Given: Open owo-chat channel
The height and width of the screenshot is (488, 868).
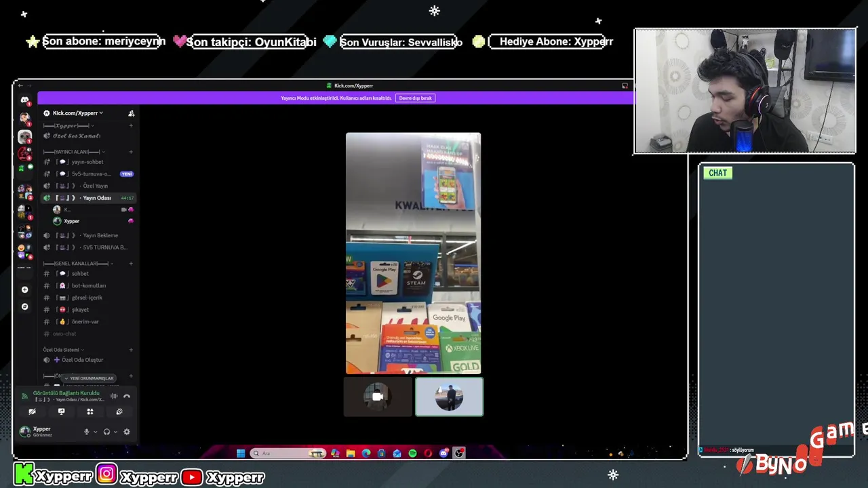Looking at the screenshot, I should pyautogui.click(x=88, y=333).
